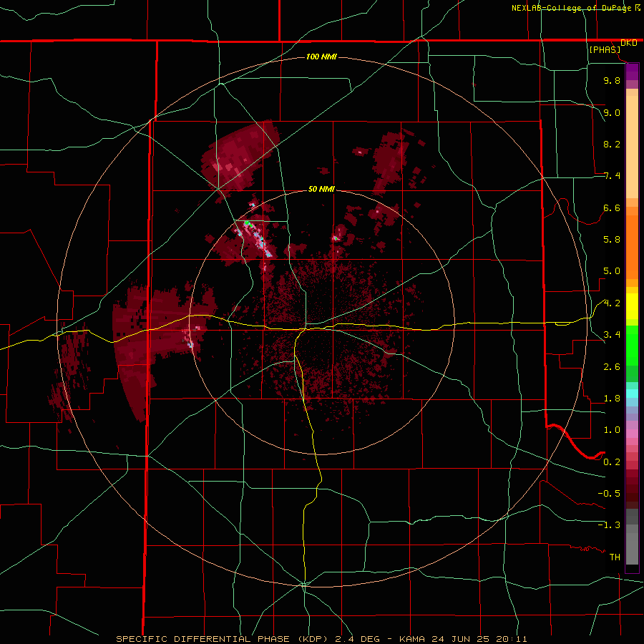The height and width of the screenshot is (644, 644).
Task: Click the NEXLAB-College of DuPage label
Action: point(572,8)
